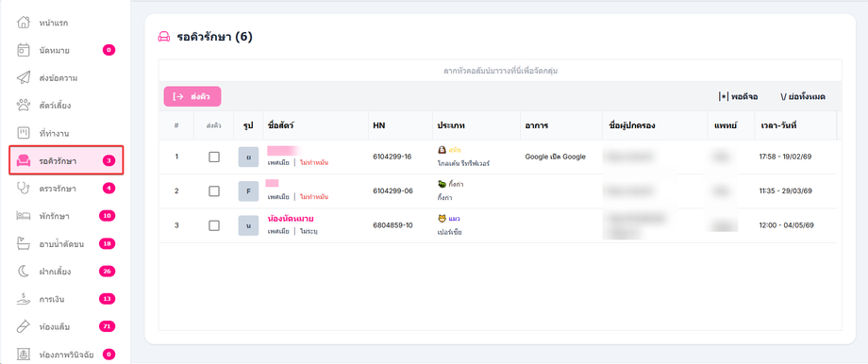Image resolution: width=868 pixels, height=364 pixels.
Task: Click the avatar thumbnail for น้องนัดหมาย
Action: click(x=248, y=225)
